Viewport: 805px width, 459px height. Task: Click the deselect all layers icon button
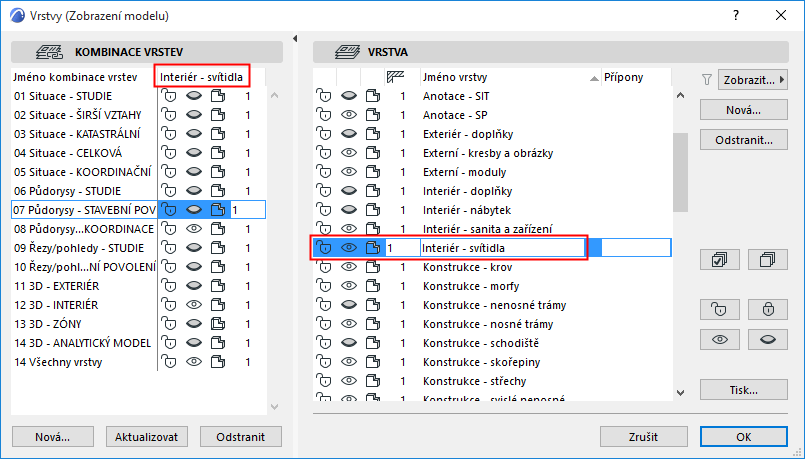(767, 259)
